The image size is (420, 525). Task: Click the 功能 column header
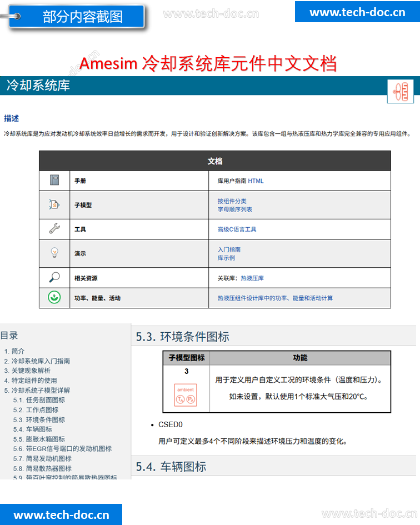point(300,358)
